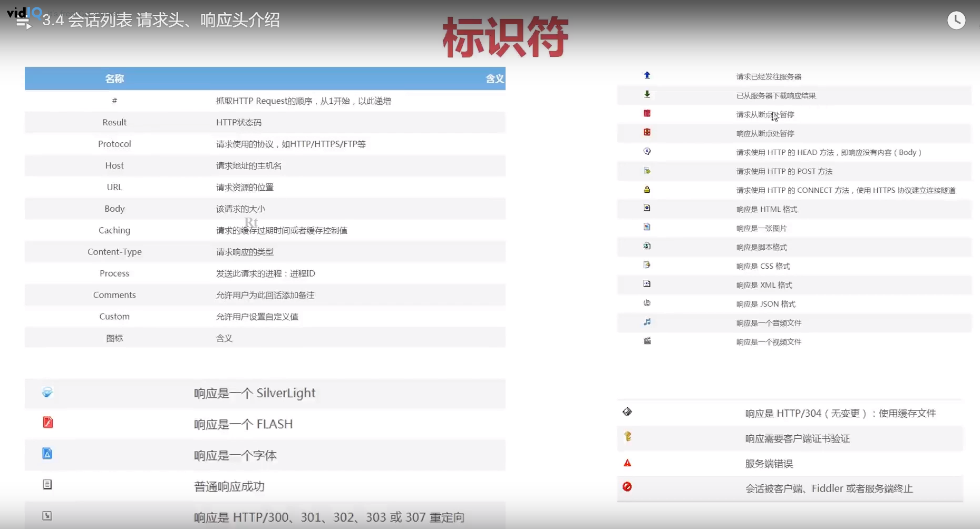Click the text 允许用户设置自定义值
980x529 pixels.
[x=257, y=317]
